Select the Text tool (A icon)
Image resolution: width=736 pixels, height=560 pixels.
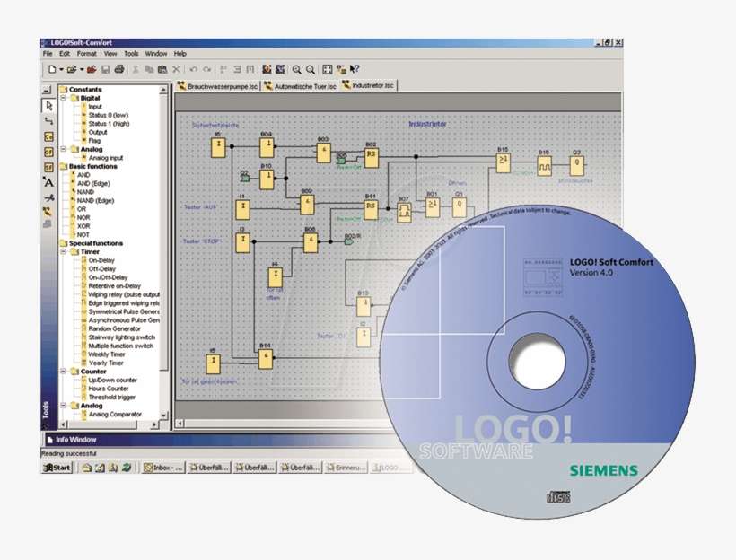pyautogui.click(x=49, y=182)
